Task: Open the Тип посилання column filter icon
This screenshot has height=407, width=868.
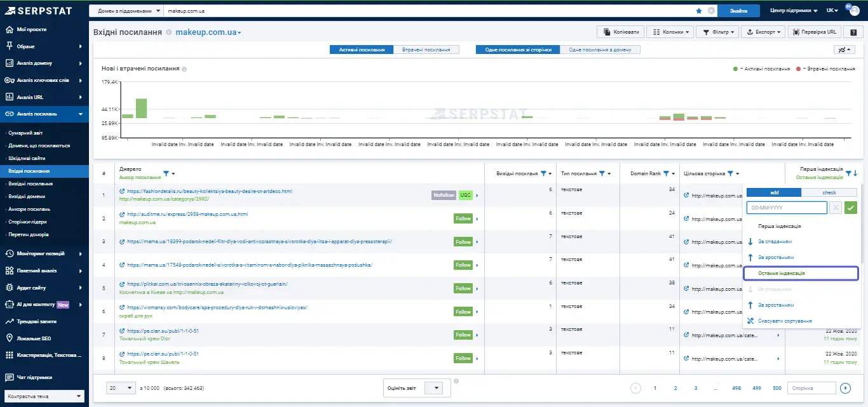Action: (x=602, y=173)
